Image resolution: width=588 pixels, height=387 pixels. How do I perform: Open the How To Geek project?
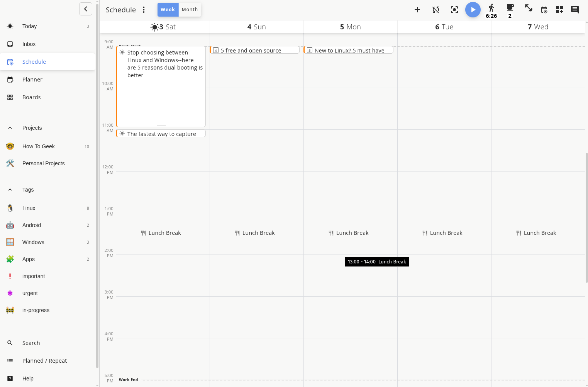[x=48, y=146]
